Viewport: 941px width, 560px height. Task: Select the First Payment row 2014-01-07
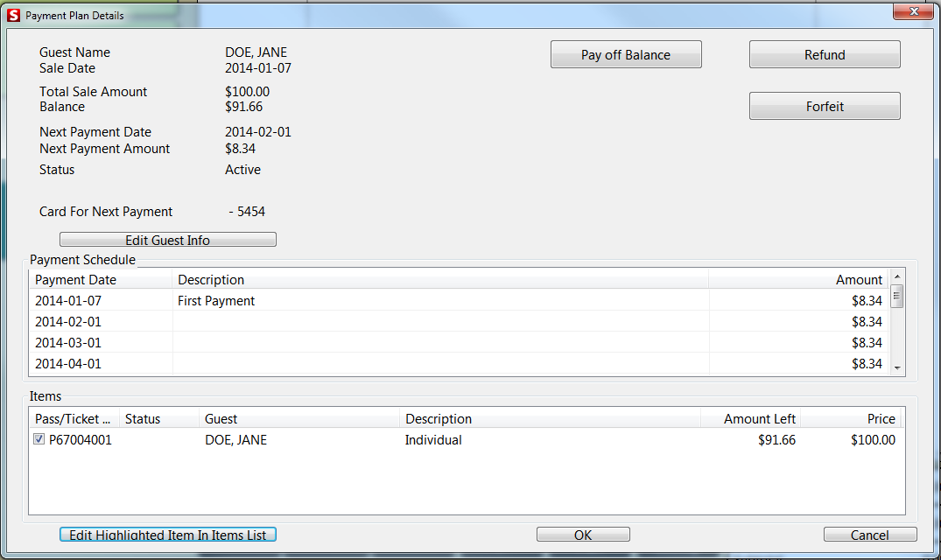click(x=350, y=301)
